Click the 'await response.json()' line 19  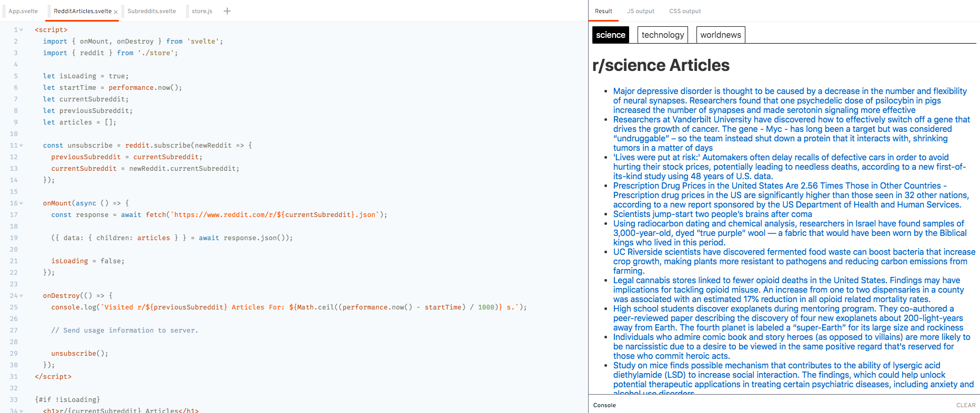click(172, 238)
